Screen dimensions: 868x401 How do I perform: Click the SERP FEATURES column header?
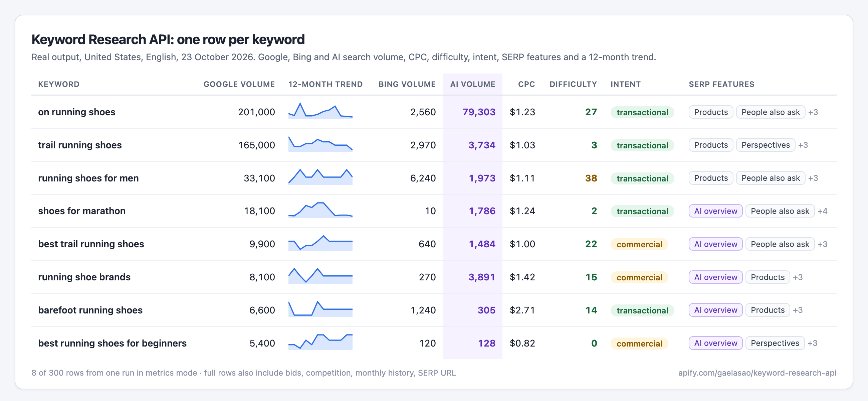[721, 84]
